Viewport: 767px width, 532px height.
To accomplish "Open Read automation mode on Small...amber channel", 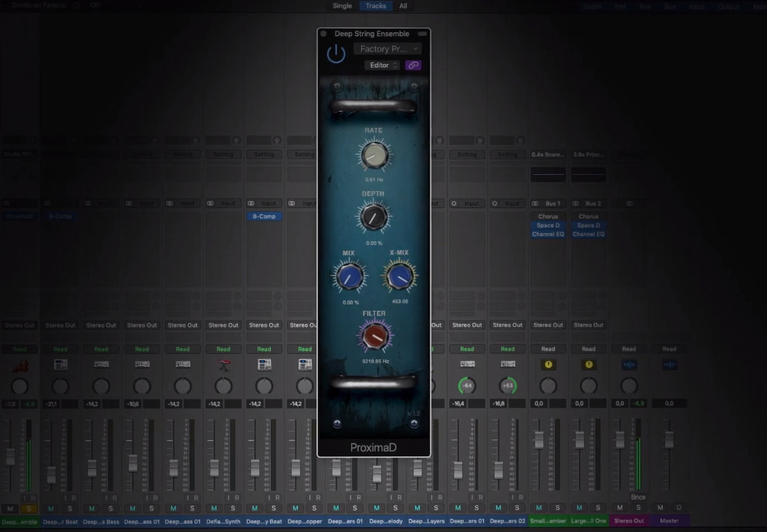I will pos(548,348).
